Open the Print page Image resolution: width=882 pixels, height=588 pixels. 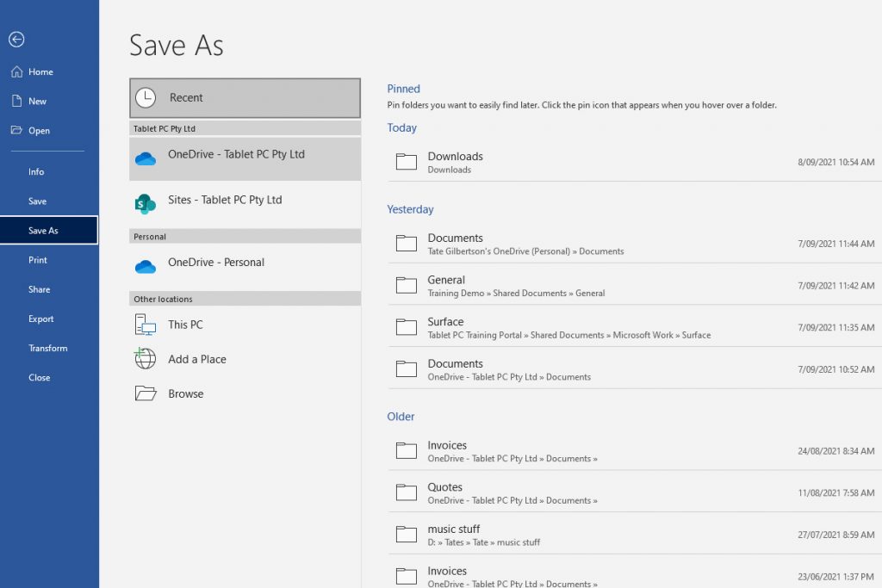tap(38, 260)
